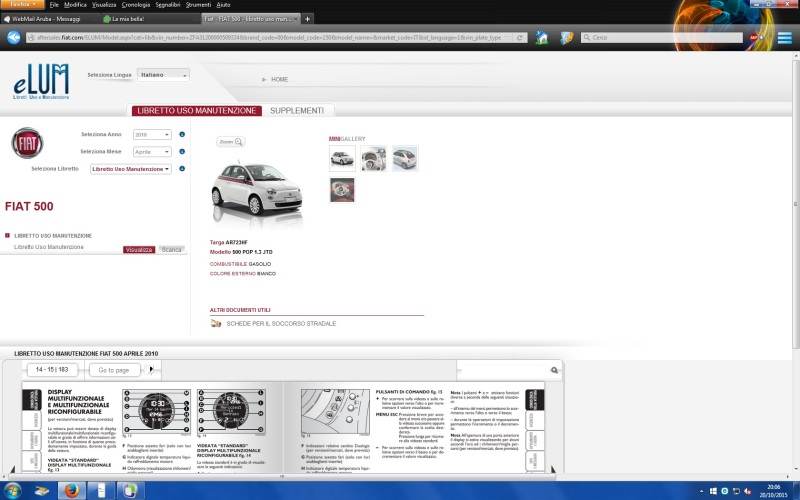Click the main Fiat 500 car image

(257, 190)
